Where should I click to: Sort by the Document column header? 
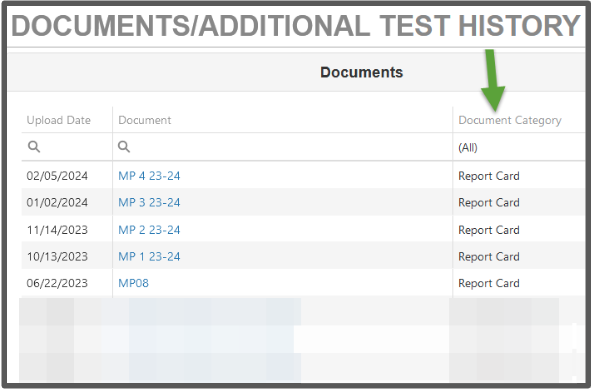145,120
